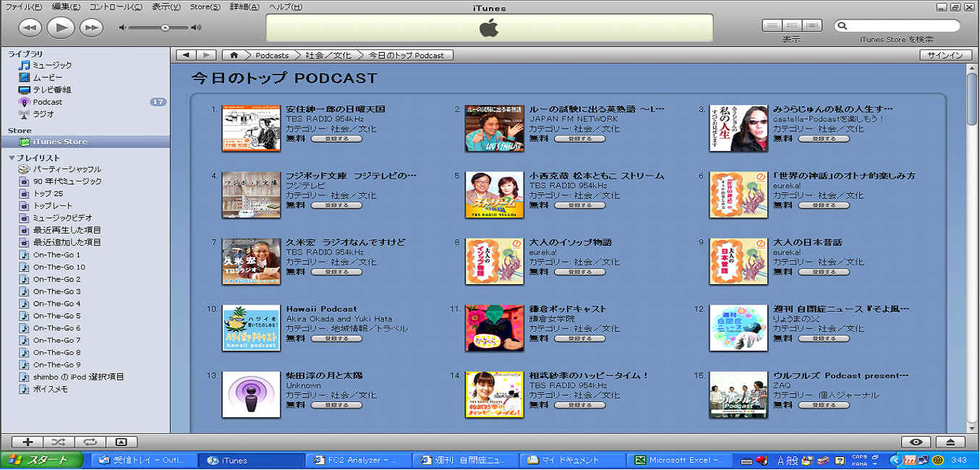This screenshot has width=980, height=470.
Task: Open Podcast in the library sidebar
Action: (48, 102)
